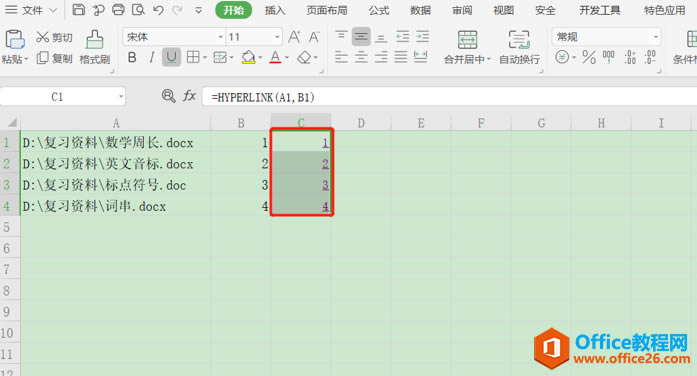This screenshot has width=697, height=376.
Task: Apply cell borders icon
Action: [x=193, y=57]
